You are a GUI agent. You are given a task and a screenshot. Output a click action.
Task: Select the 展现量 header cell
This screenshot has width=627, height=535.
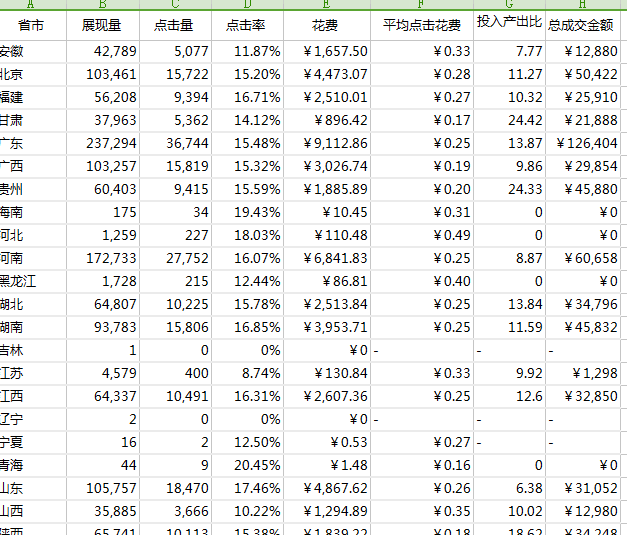click(x=103, y=26)
